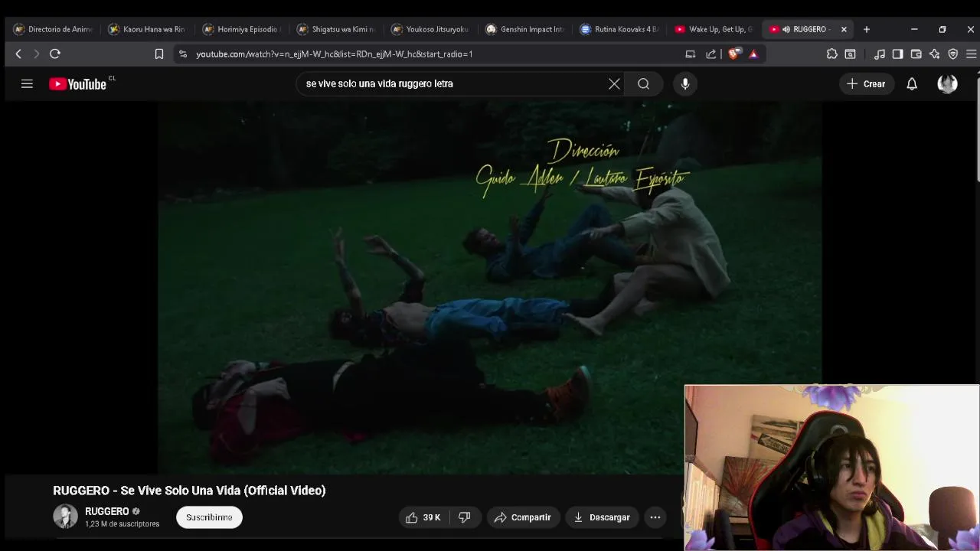This screenshot has width=980, height=551.
Task: Open more actions three-dot menu
Action: [x=655, y=517]
